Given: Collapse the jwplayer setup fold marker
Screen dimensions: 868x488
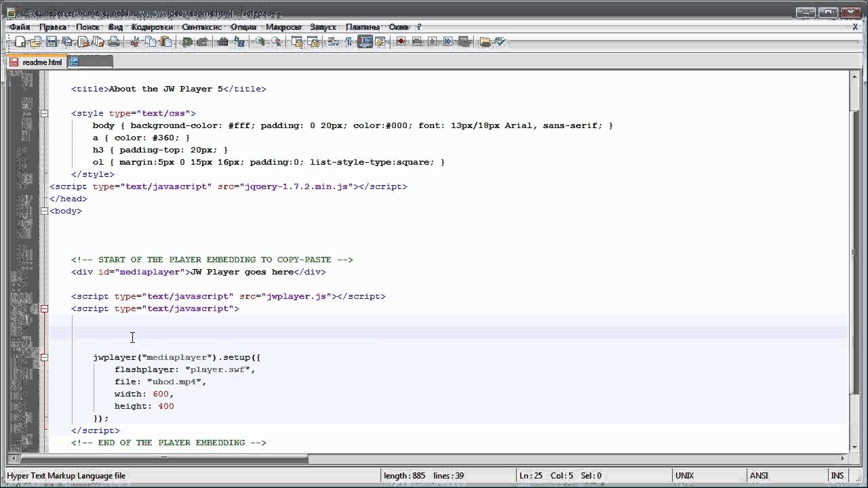Looking at the screenshot, I should click(44, 357).
